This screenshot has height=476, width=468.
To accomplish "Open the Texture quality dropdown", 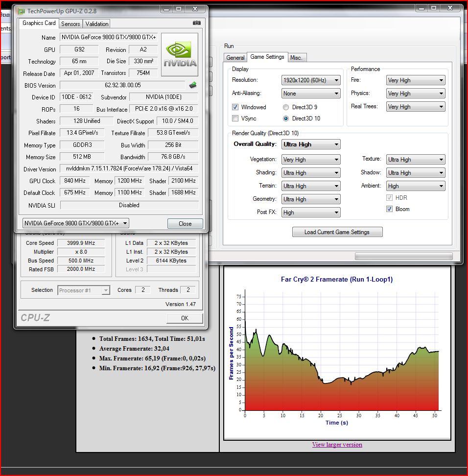I will 416,159.
